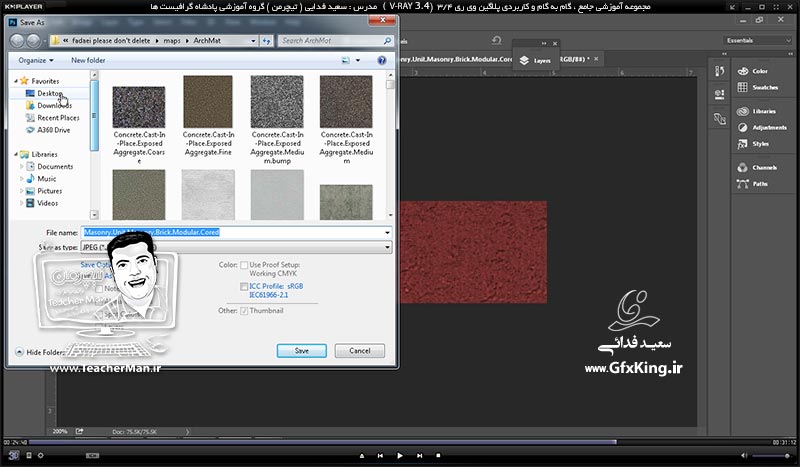Click the share icon in Photoshop status bar
The width and height of the screenshot is (800, 467).
pos(80,431)
